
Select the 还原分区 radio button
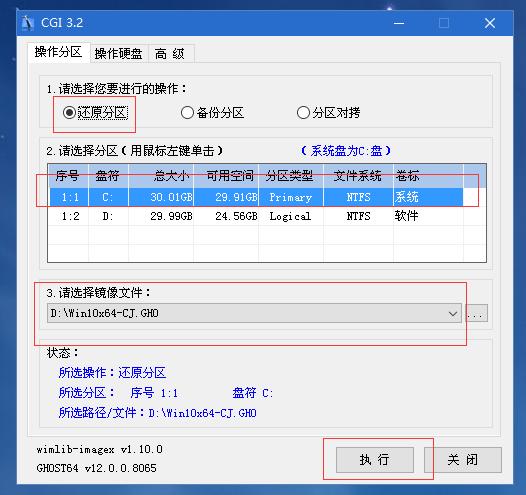tap(95, 113)
